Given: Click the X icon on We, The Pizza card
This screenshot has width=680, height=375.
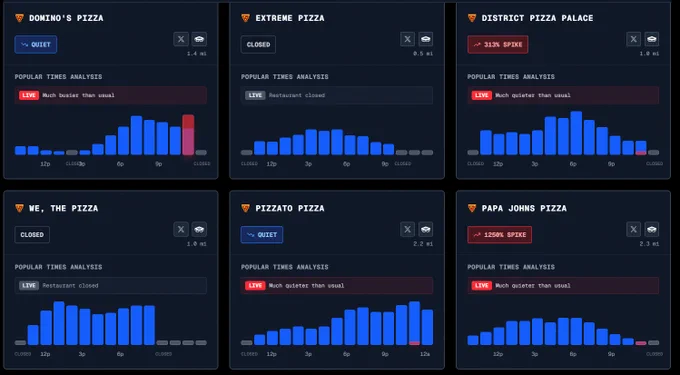Looking at the screenshot, I should click(x=181, y=229).
